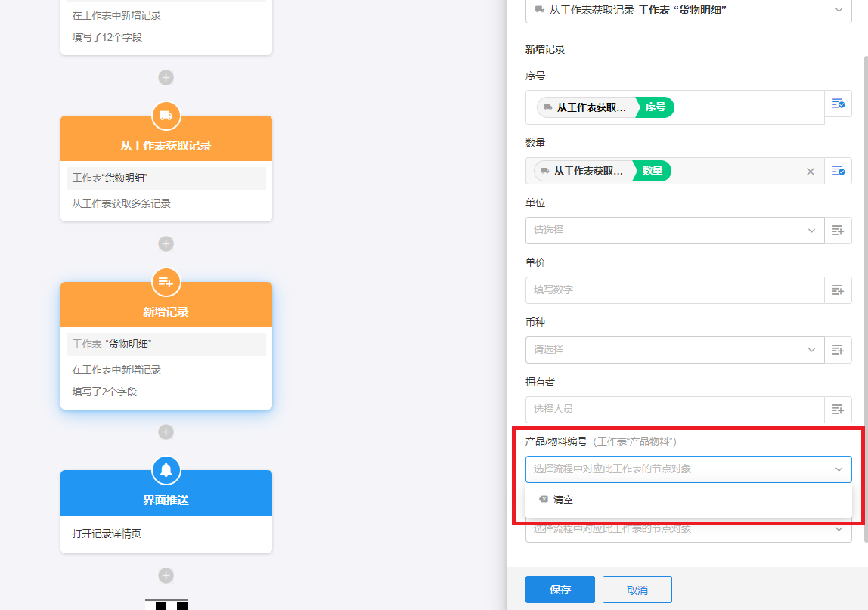The image size is (868, 610).
Task: Click the 新增记录 section heading in panel
Action: point(544,49)
